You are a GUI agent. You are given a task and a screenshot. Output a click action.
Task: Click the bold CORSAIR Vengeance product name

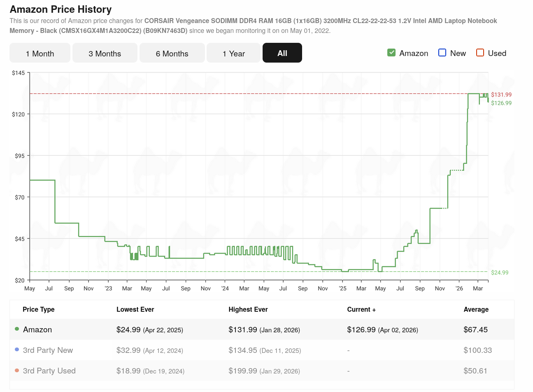point(253,26)
